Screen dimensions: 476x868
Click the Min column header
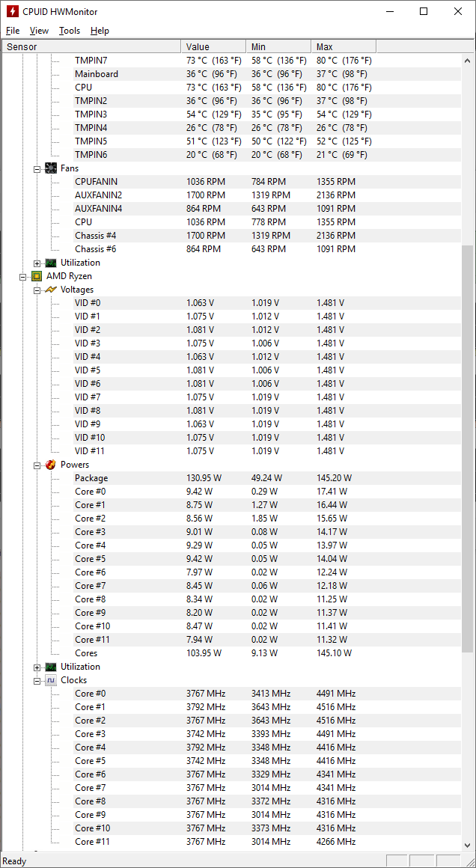278,46
